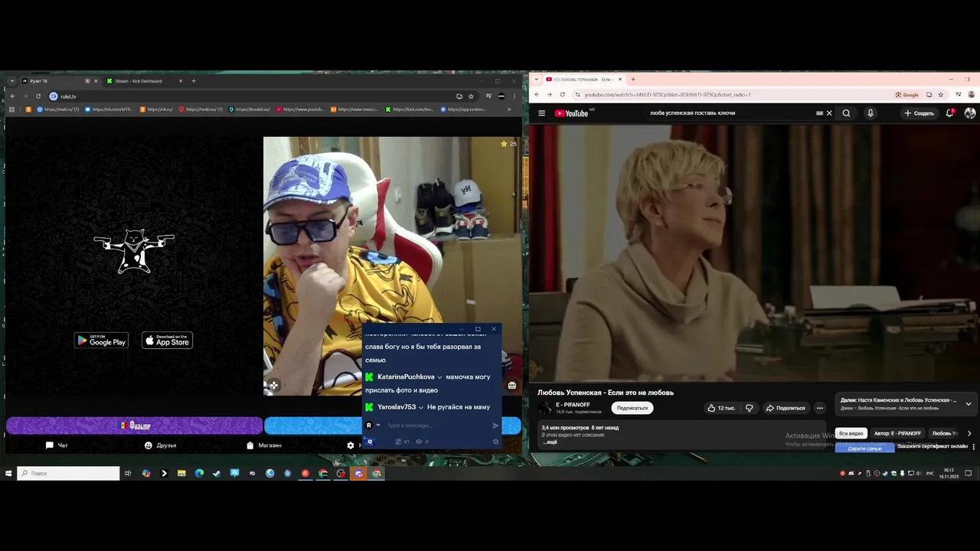This screenshot has height=551, width=980.
Task: Show hidden bookmarks with double chevron
Action: pos(509,109)
